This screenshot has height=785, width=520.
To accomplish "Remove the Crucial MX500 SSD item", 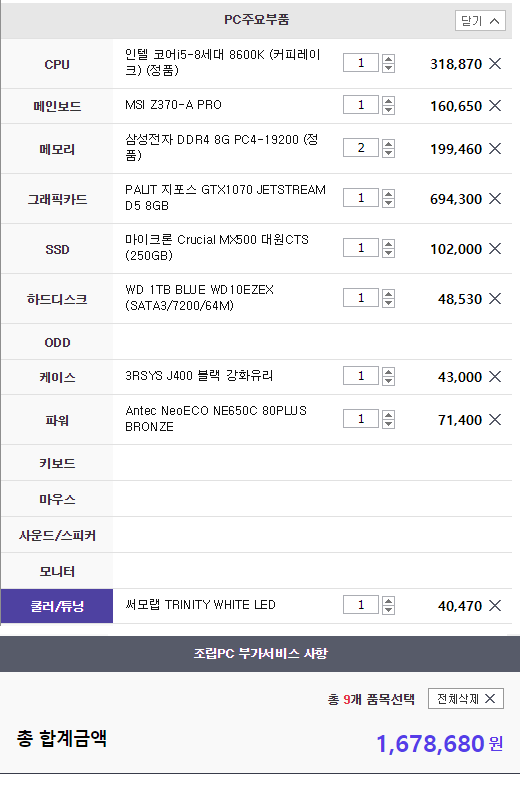I will tap(494, 249).
